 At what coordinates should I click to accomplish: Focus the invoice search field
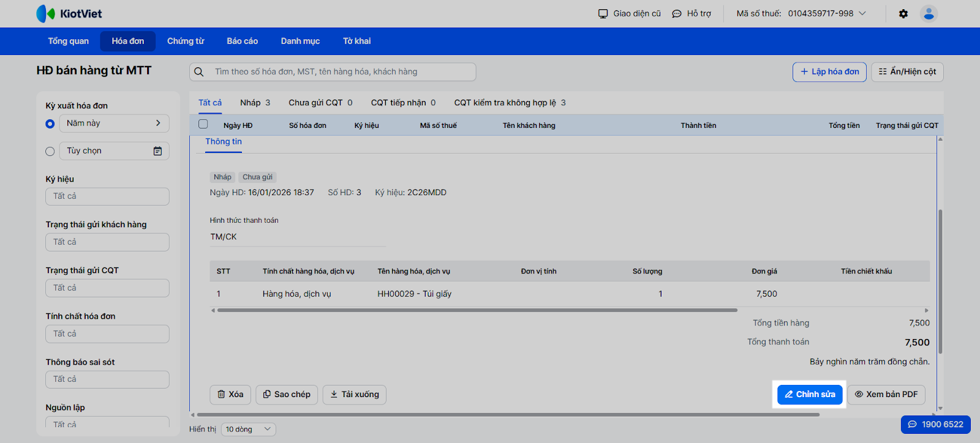point(333,72)
